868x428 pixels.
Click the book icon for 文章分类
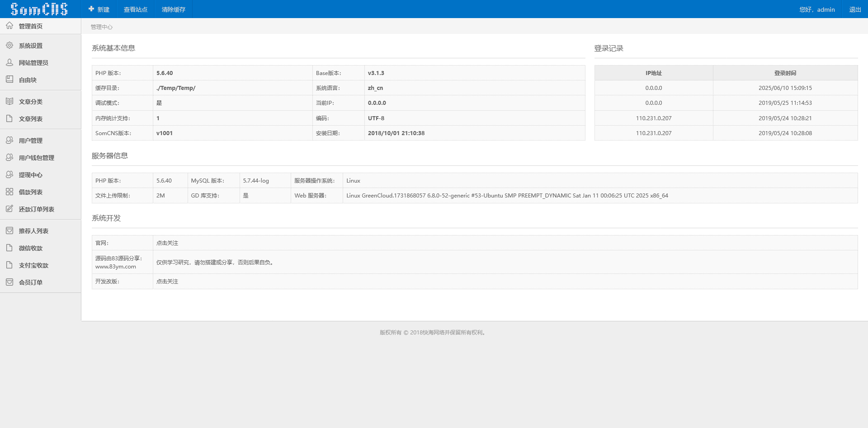9,101
